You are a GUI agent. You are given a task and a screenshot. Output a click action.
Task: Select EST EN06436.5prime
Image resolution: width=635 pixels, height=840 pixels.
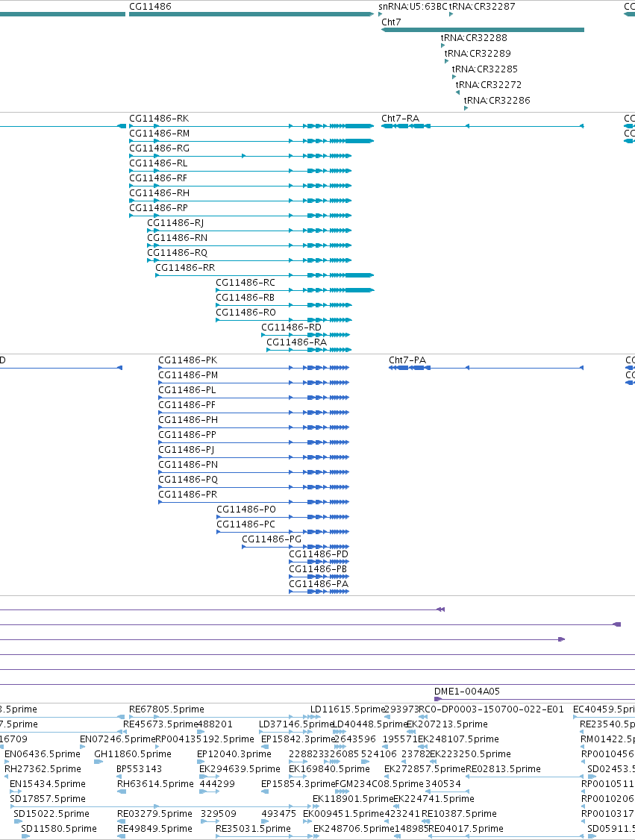tap(43, 754)
